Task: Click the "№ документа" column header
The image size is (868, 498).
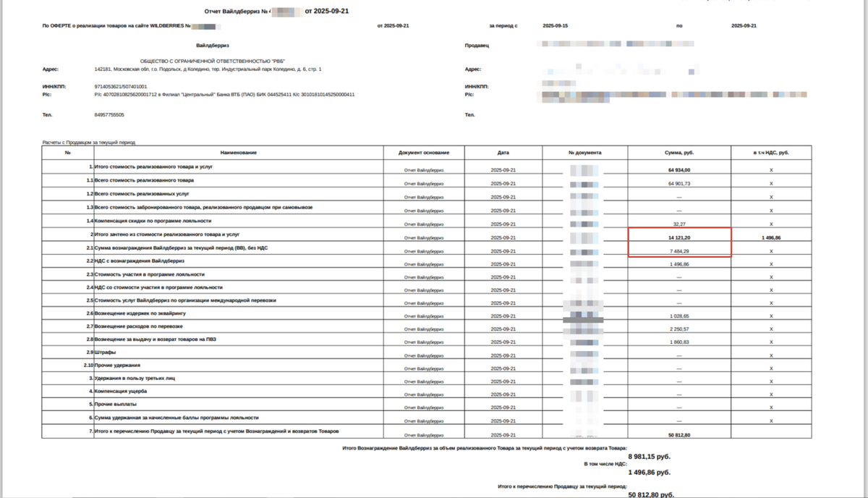Action: (x=584, y=153)
